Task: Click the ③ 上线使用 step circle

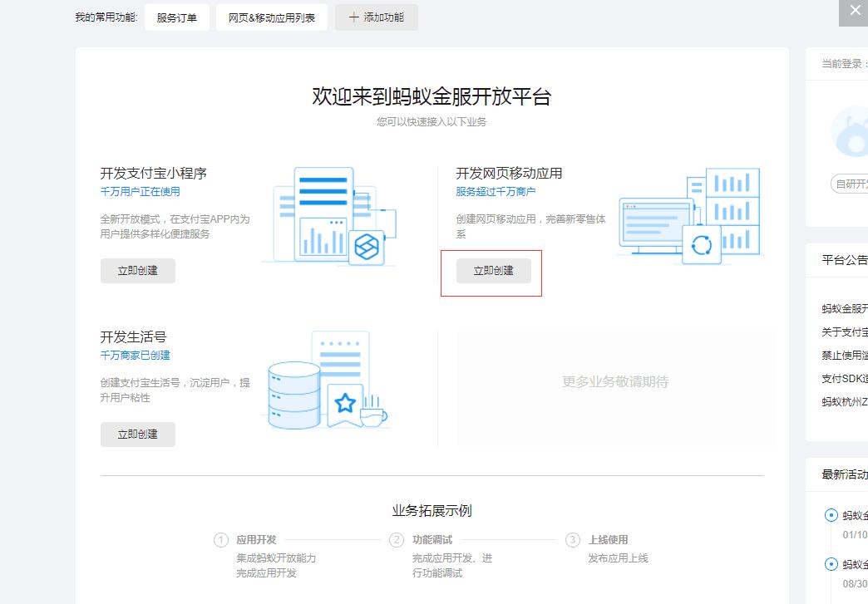Action: point(573,540)
